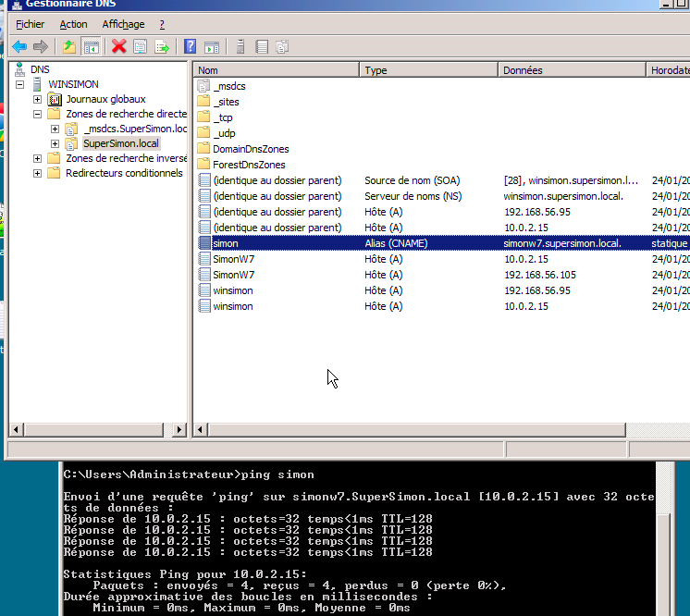Expand Zones de recherche inversée node
Image resolution: width=690 pixels, height=616 pixels.
coord(37,158)
